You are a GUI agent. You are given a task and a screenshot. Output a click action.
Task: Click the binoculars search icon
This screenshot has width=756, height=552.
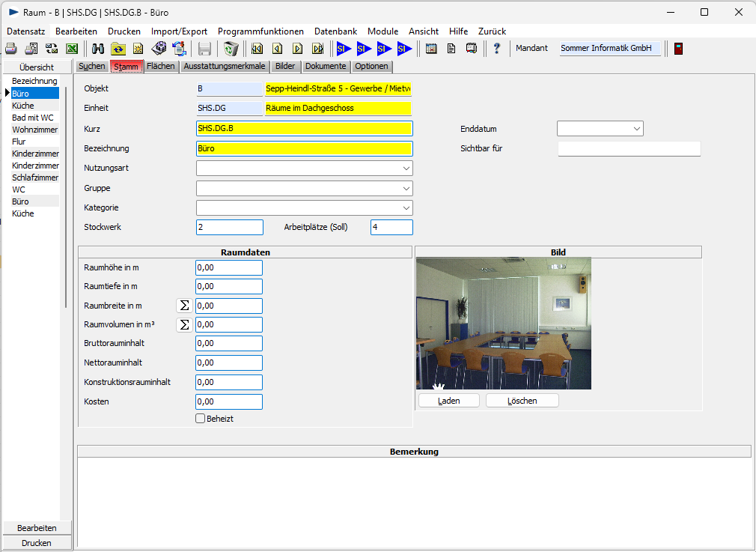[x=98, y=49]
